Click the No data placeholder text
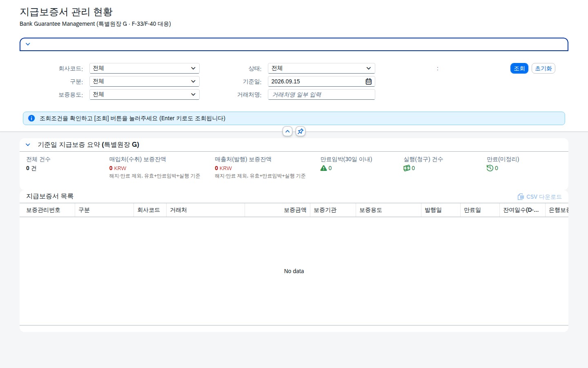 point(294,271)
